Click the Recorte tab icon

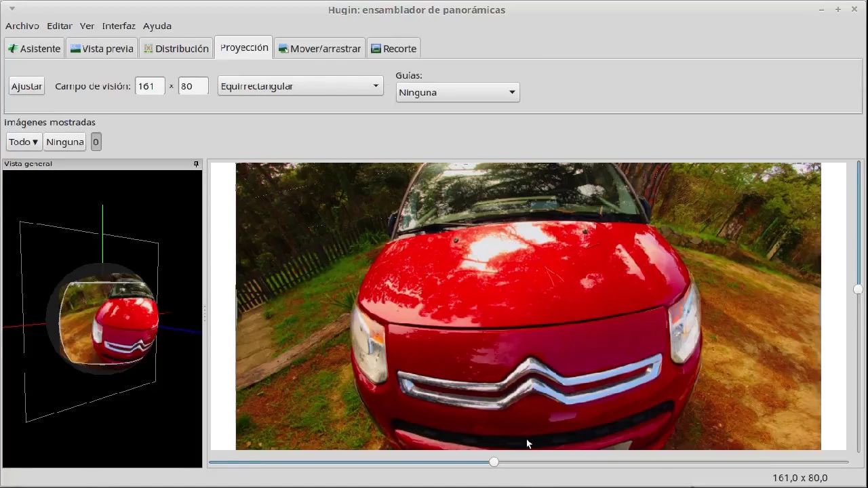pyautogui.click(x=376, y=49)
